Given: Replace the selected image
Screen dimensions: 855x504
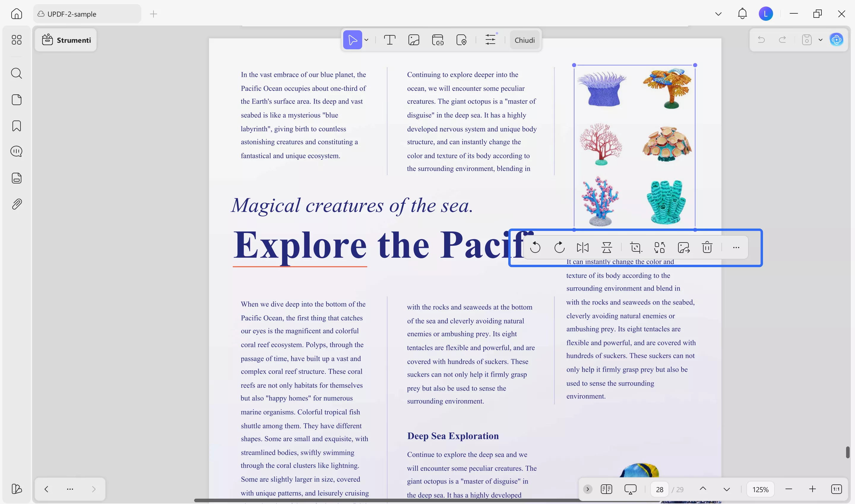Looking at the screenshot, I should coord(659,247).
